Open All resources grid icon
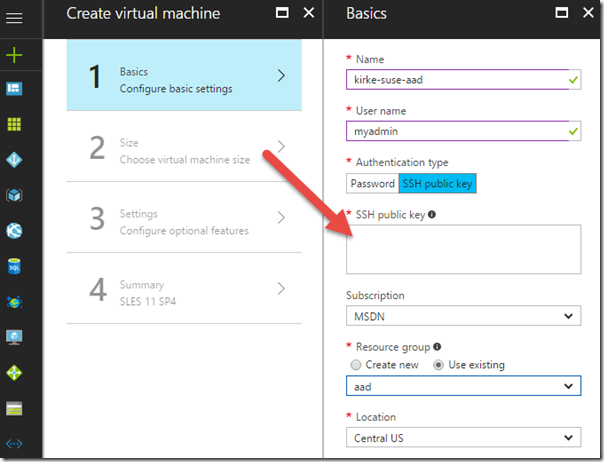This screenshot has width=604, height=462. pyautogui.click(x=14, y=124)
